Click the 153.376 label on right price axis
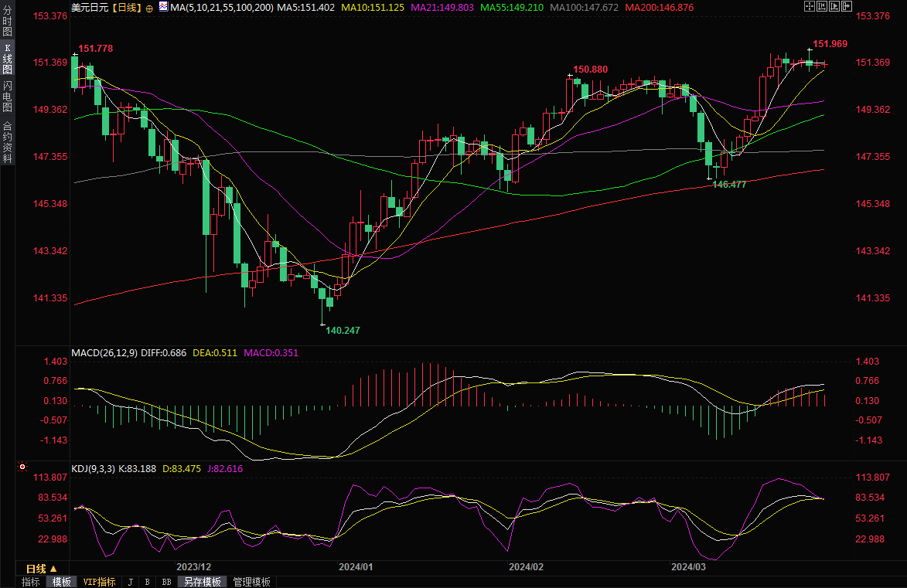 873,16
